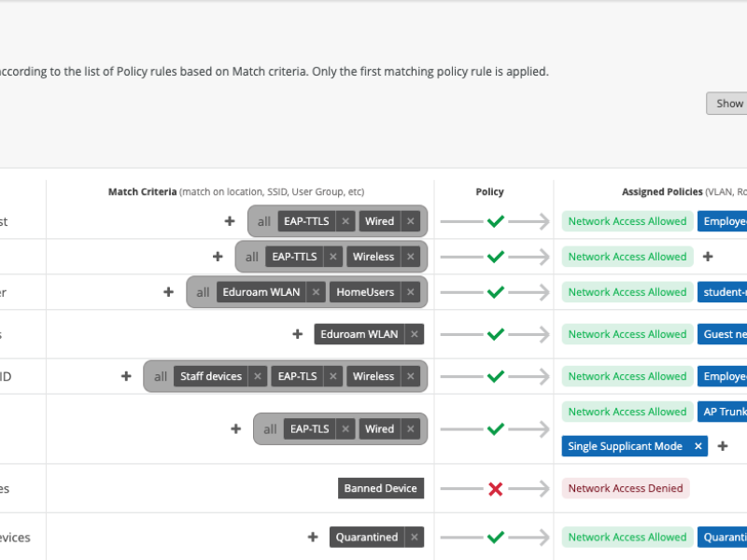This screenshot has width=747, height=560.
Task: Add criteria to Staff devices rule
Action: (x=126, y=376)
